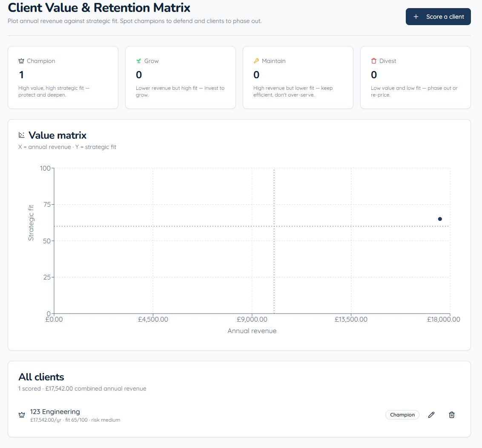Click the Annual revenue axis title
The width and height of the screenshot is (482, 448).
pyautogui.click(x=252, y=331)
